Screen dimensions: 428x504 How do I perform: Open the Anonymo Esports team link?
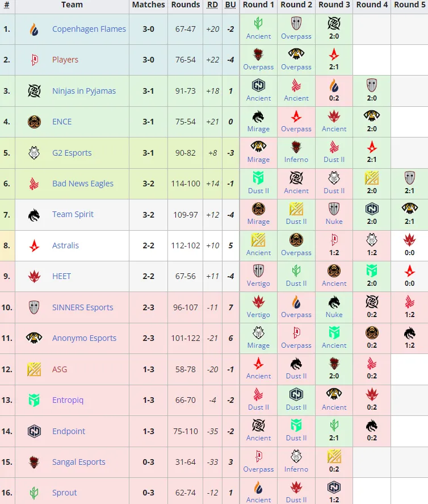point(84,338)
